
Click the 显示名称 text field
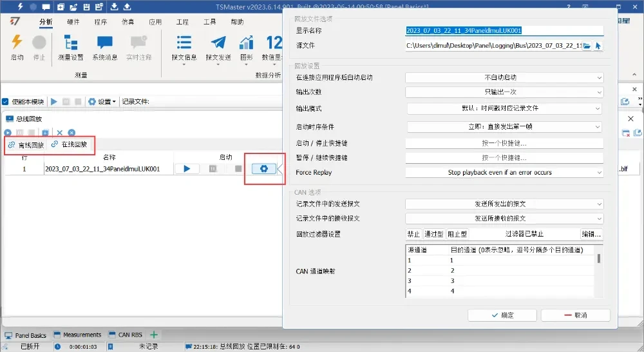pyautogui.click(x=504, y=30)
